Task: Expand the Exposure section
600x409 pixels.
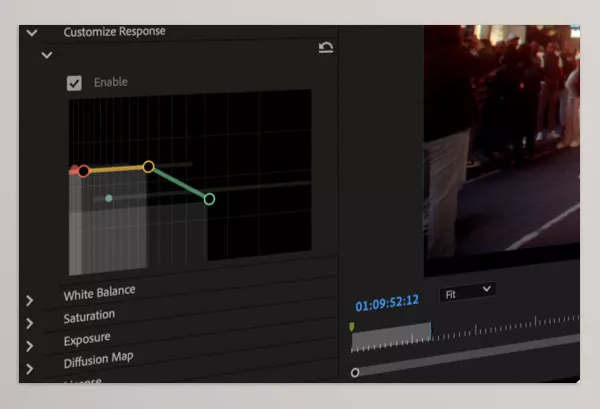Action: [30, 346]
